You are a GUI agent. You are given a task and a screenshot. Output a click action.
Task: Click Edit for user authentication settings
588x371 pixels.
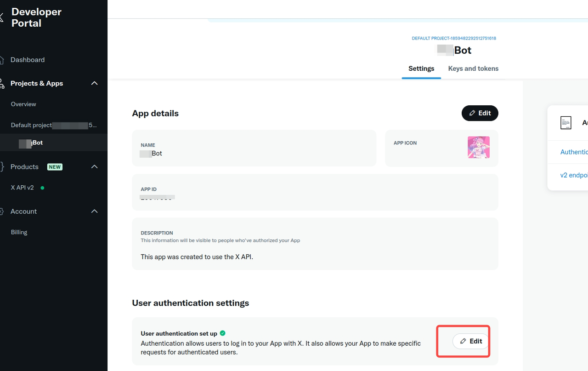click(x=471, y=341)
